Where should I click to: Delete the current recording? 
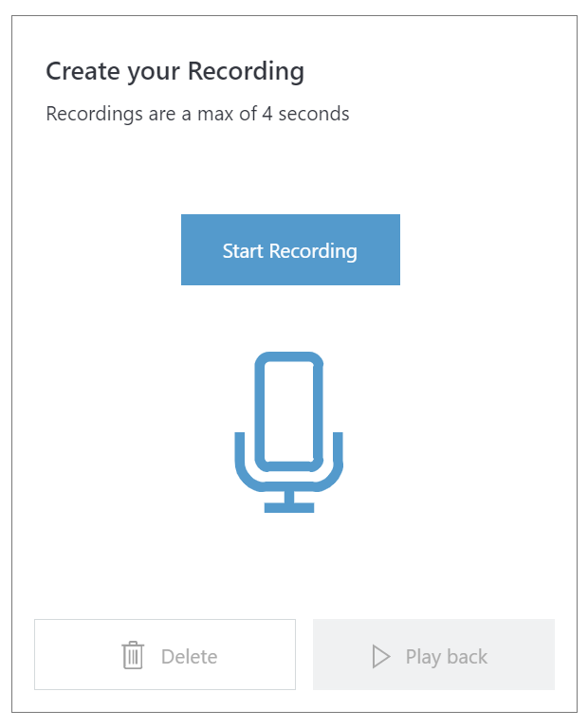coord(165,654)
